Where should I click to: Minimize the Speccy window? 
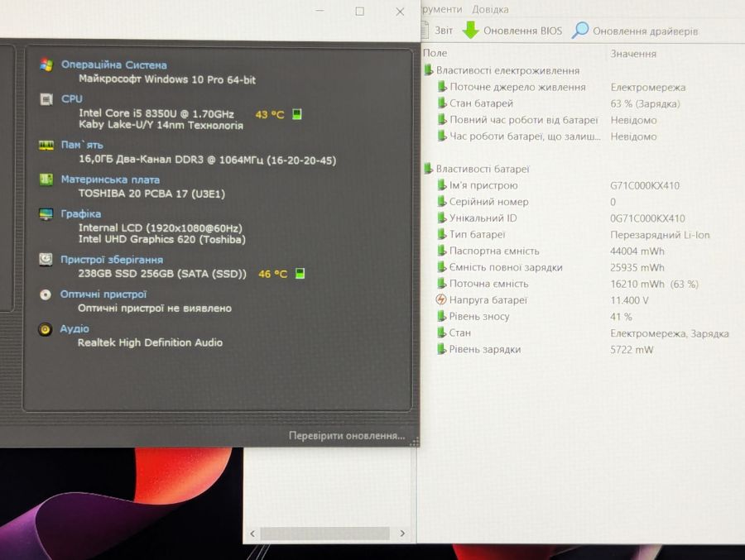tap(320, 11)
